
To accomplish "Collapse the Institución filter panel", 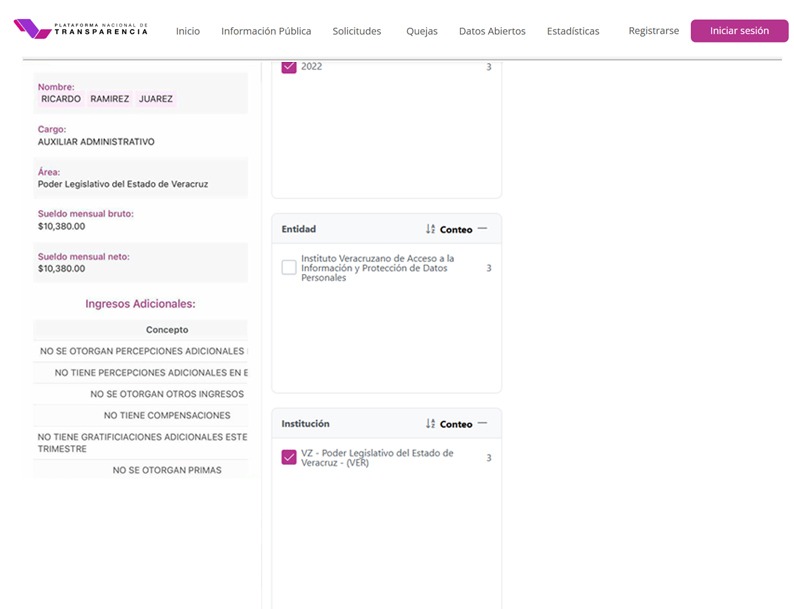I will pyautogui.click(x=483, y=423).
